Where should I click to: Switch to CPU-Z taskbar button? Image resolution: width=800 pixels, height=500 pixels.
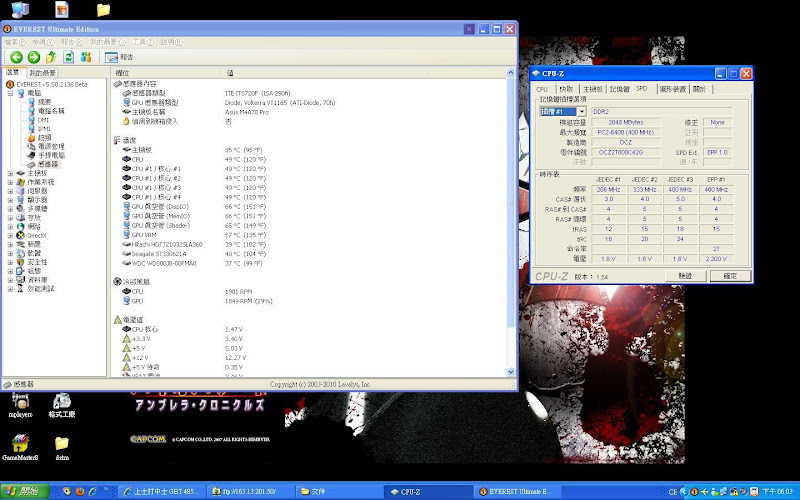click(x=429, y=492)
